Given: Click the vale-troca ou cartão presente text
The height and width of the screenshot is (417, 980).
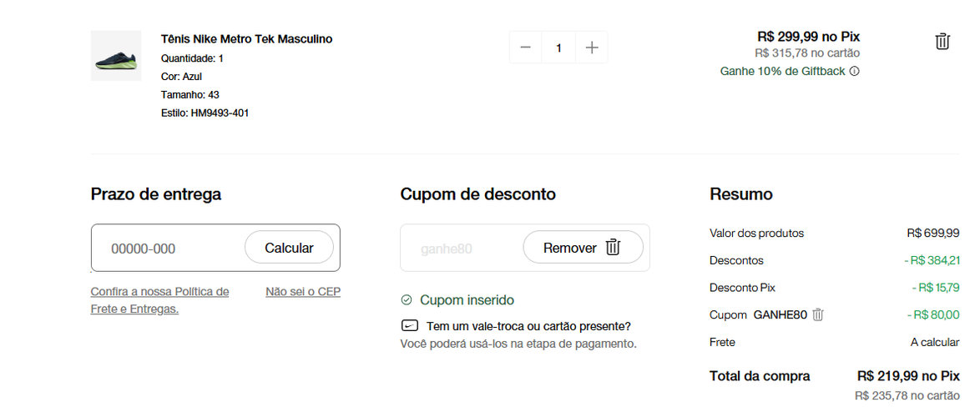Looking at the screenshot, I should click(528, 326).
